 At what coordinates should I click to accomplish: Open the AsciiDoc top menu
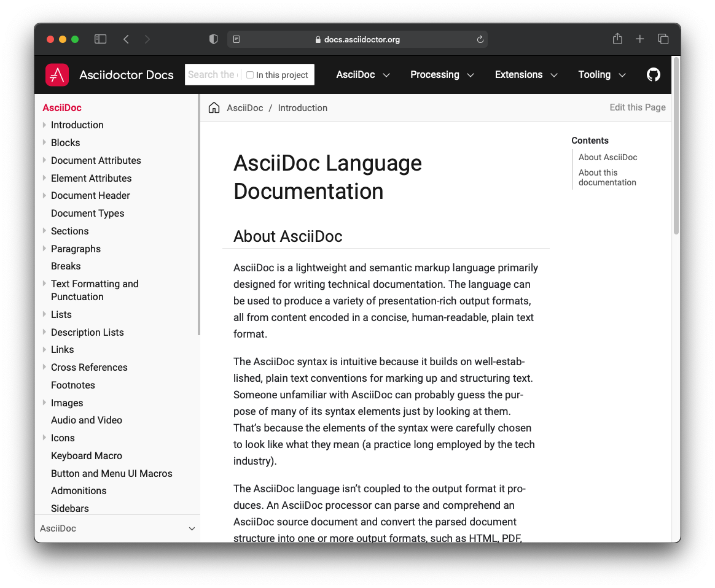pyautogui.click(x=363, y=75)
